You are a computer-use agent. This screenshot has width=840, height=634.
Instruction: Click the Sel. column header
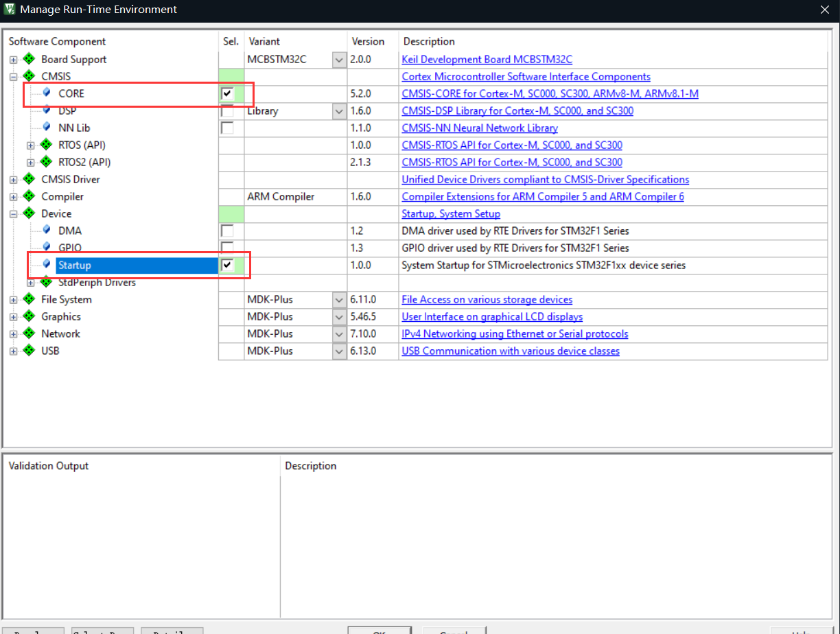(x=231, y=41)
